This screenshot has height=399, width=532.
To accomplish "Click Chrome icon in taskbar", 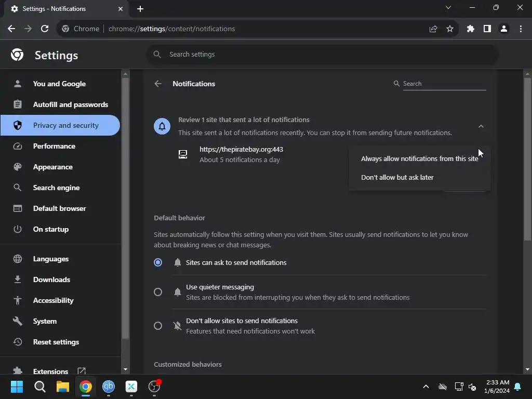I will [86, 387].
